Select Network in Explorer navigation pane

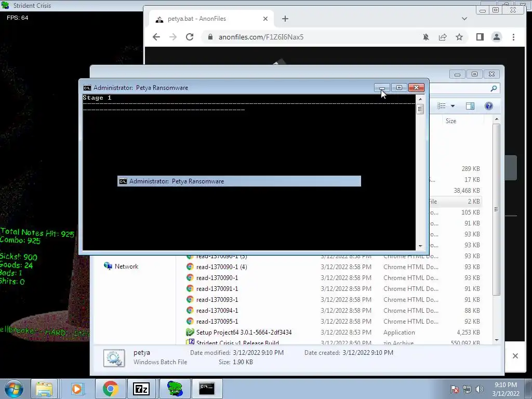[x=126, y=267]
